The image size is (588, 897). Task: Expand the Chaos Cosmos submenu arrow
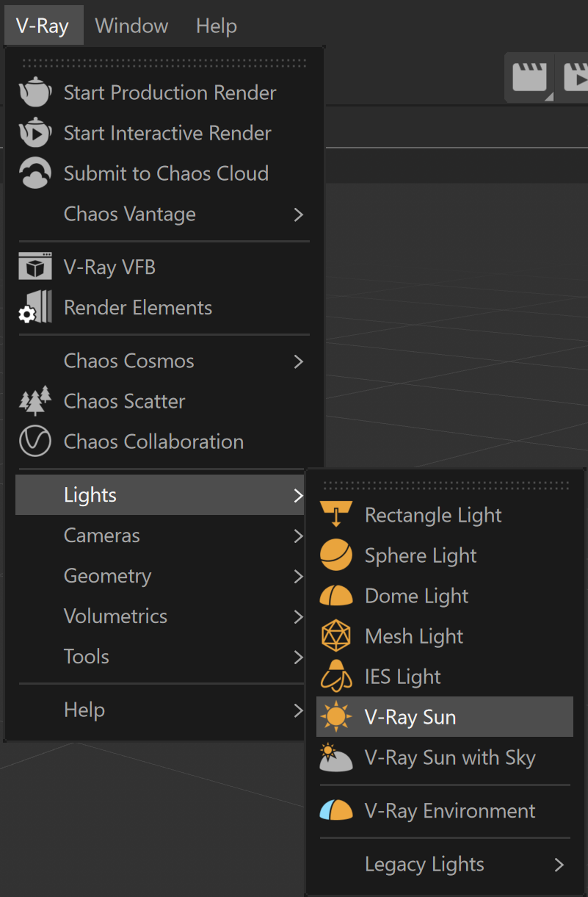[x=298, y=361]
